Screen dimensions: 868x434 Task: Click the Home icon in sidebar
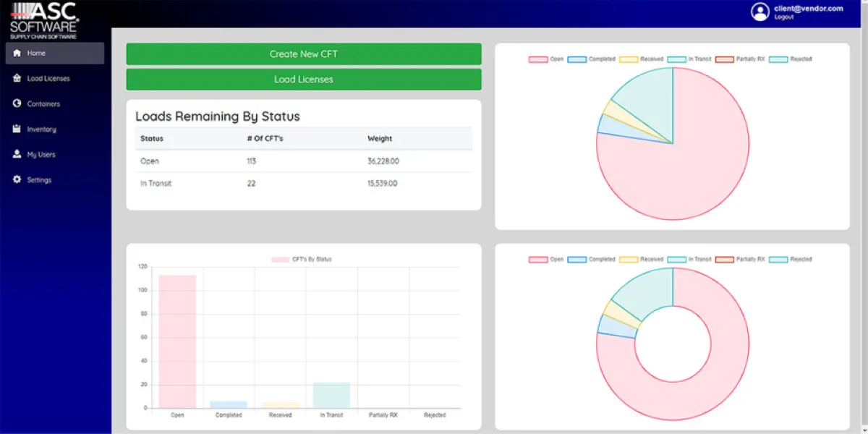pos(17,53)
